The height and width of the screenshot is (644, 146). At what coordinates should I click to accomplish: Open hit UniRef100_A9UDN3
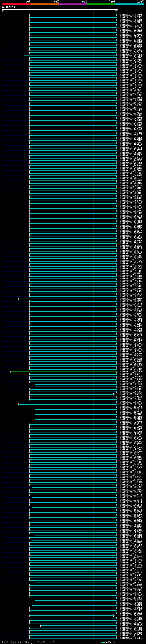pyautogui.click(x=131, y=20)
